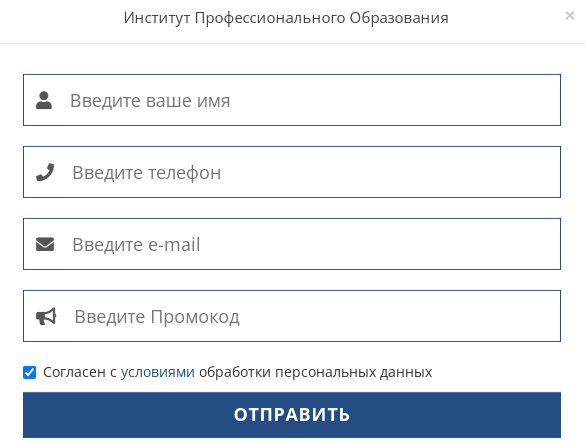Screen dimensions: 585x447
Task: Close the dialog with the X icon
Action: (x=570, y=15)
